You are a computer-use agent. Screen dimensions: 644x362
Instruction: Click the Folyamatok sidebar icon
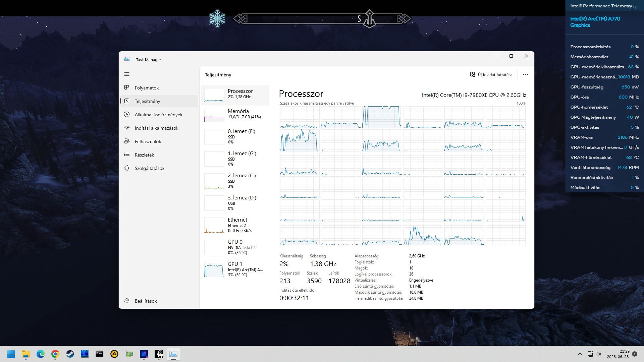point(127,87)
